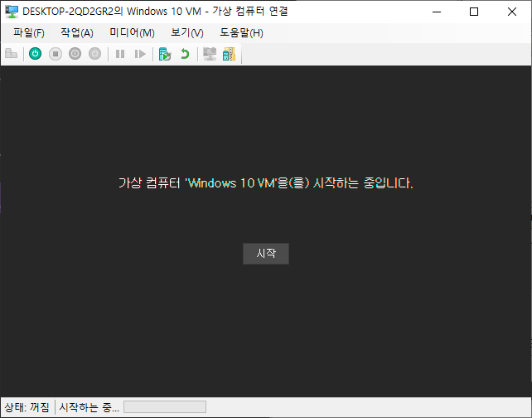The width and height of the screenshot is (532, 418).
Task: Click the Reset/Resume play icon
Action: pyautogui.click(x=140, y=54)
